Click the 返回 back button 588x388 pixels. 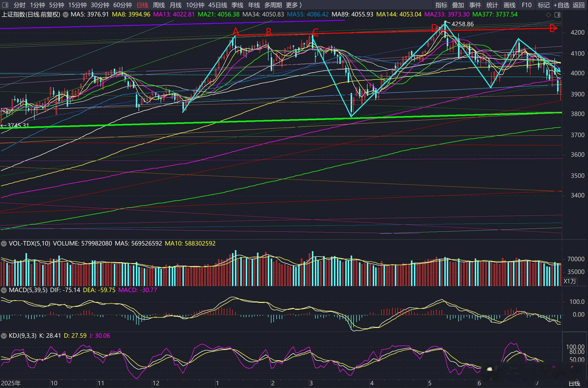tap(578, 5)
